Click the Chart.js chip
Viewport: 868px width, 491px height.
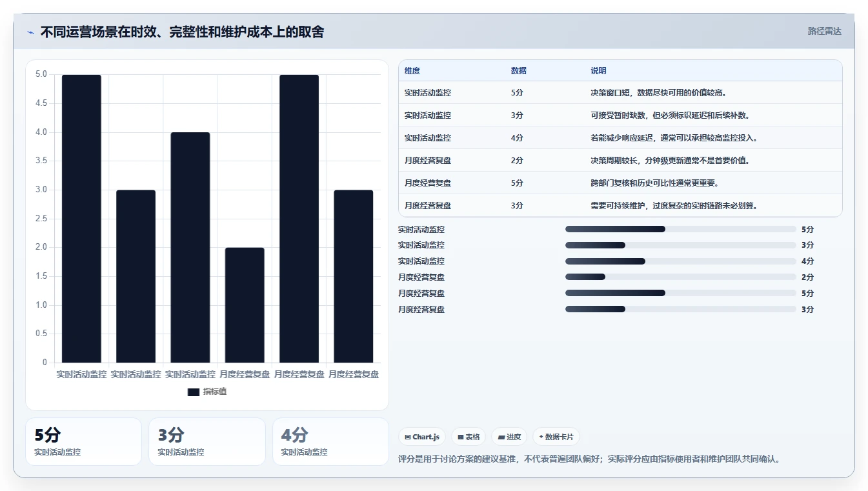point(422,437)
